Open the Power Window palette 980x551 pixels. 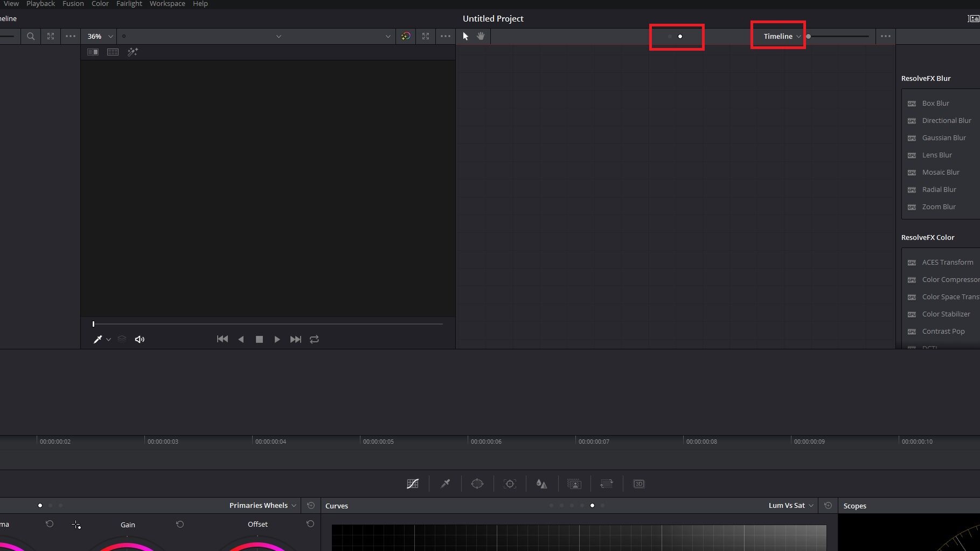(477, 484)
